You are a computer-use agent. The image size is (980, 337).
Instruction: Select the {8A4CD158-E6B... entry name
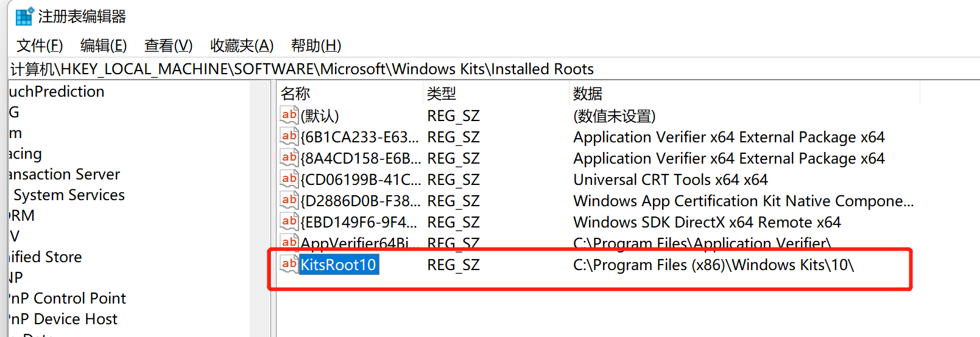click(361, 158)
